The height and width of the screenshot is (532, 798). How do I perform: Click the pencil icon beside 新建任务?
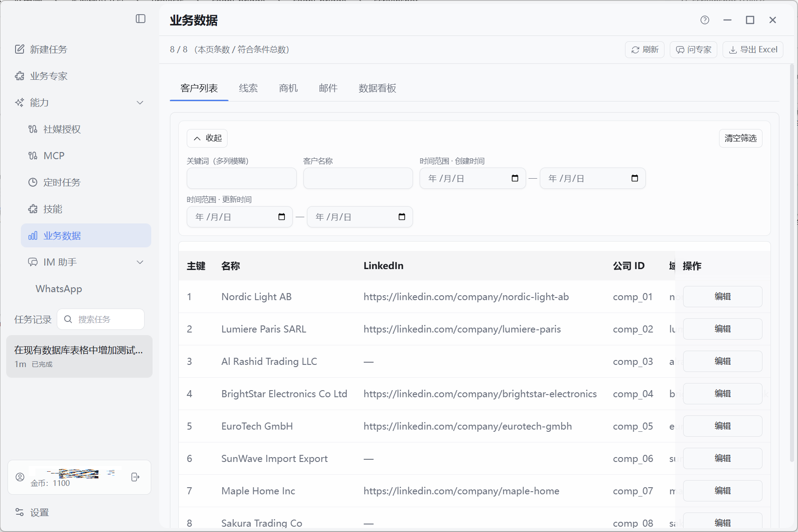tap(20, 49)
